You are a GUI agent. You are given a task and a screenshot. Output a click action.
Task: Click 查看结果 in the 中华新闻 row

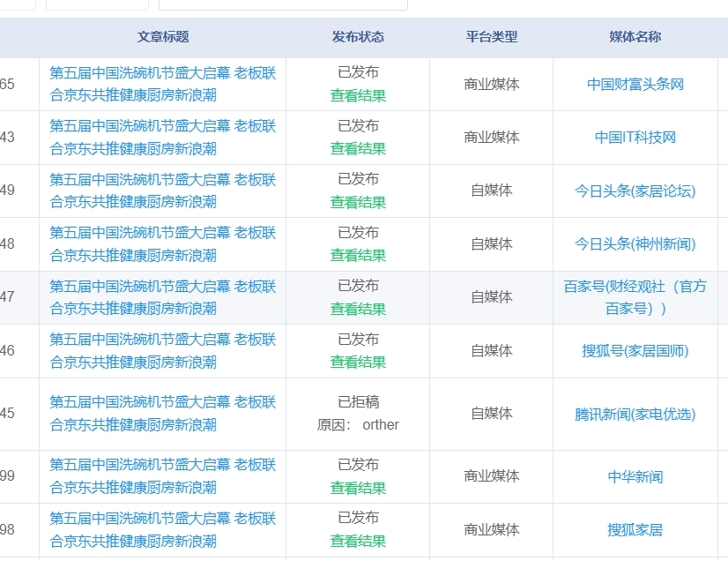[358, 488]
